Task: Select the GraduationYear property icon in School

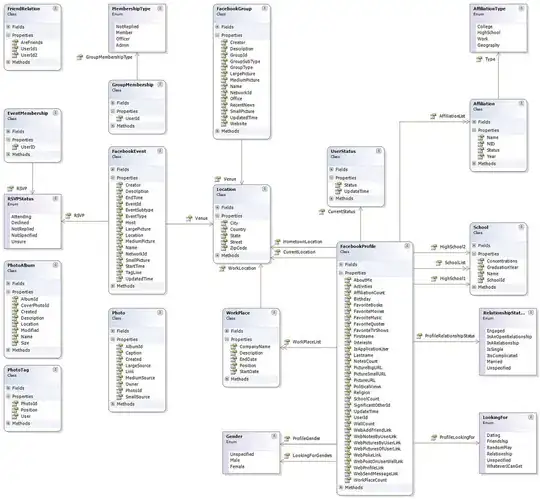Action: (481, 268)
